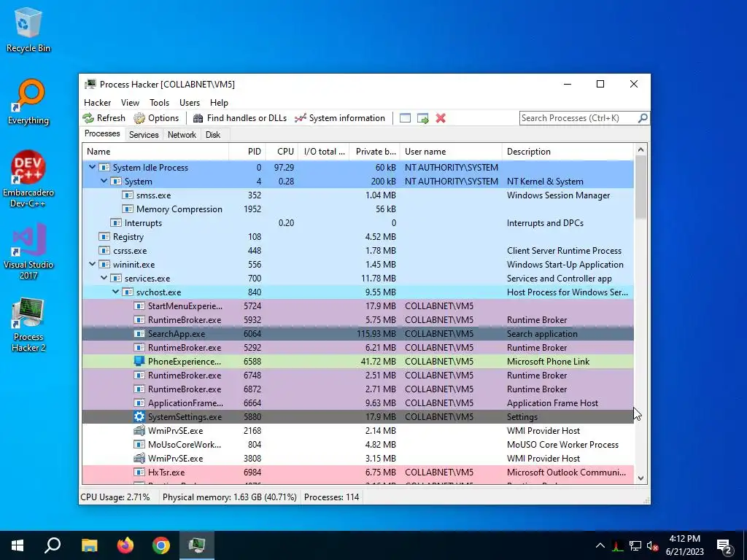Collapse the services.exe tree node

coord(104,278)
